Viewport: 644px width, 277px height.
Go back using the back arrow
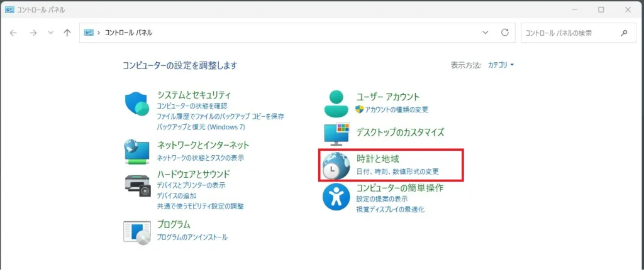14,33
